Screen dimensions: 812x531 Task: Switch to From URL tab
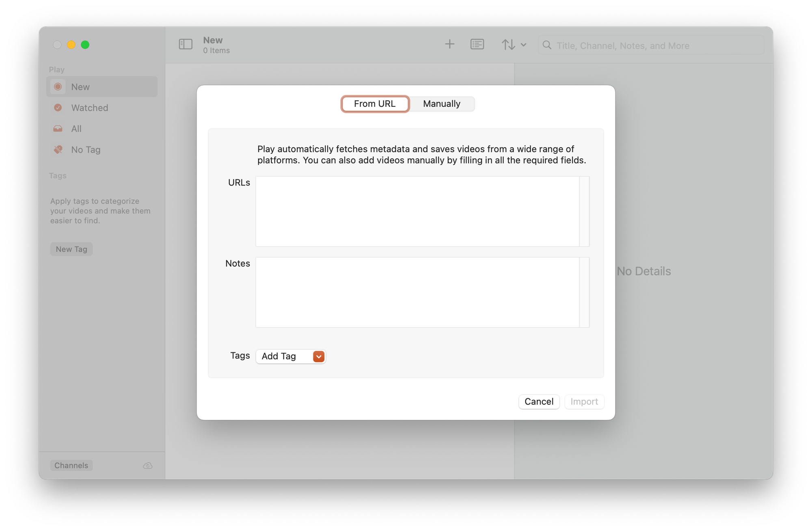(x=375, y=104)
